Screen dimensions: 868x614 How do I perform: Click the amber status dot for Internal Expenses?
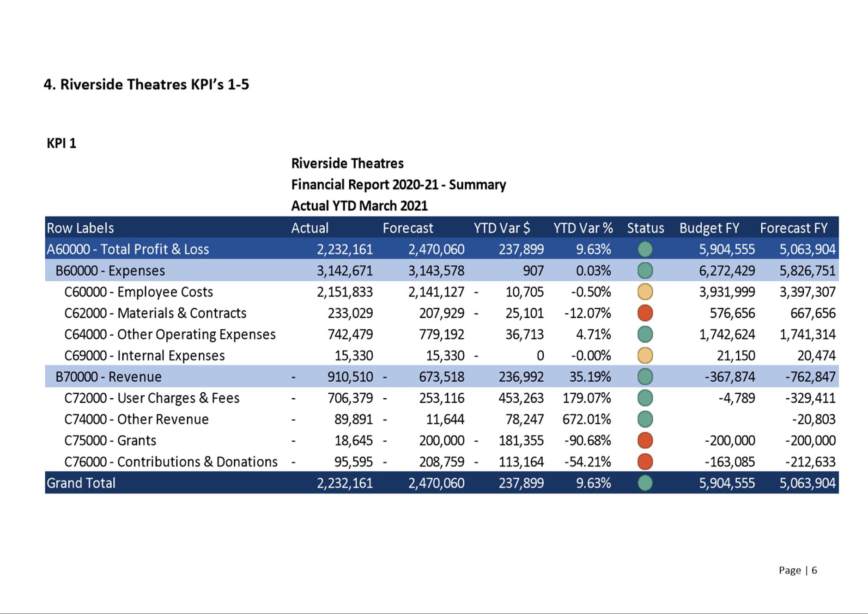click(x=645, y=356)
